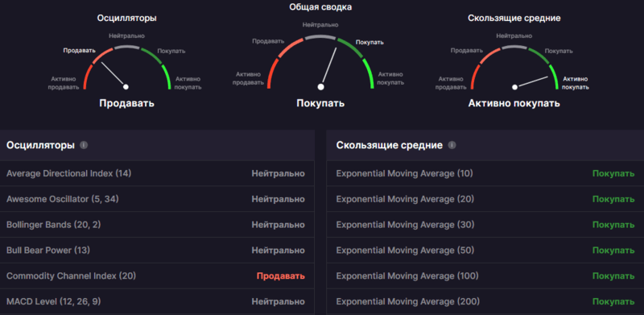Select Exponential Moving Average (200) row
644x315 pixels.
tap(485, 301)
